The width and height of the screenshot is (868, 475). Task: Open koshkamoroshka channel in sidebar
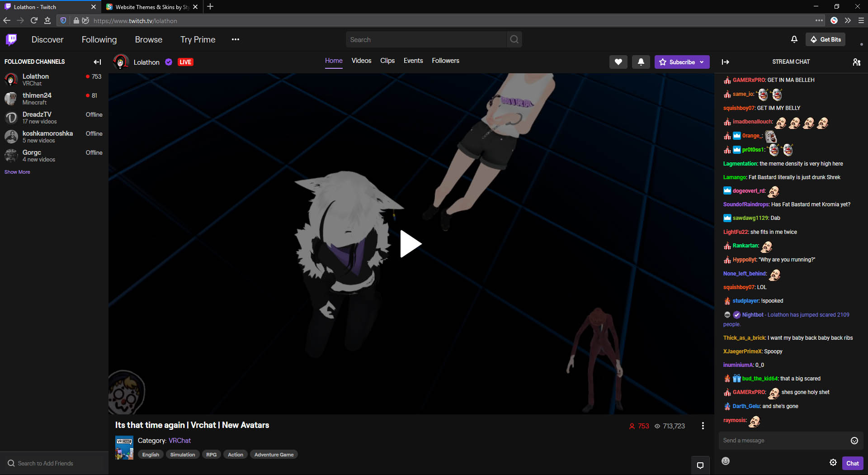coord(54,137)
